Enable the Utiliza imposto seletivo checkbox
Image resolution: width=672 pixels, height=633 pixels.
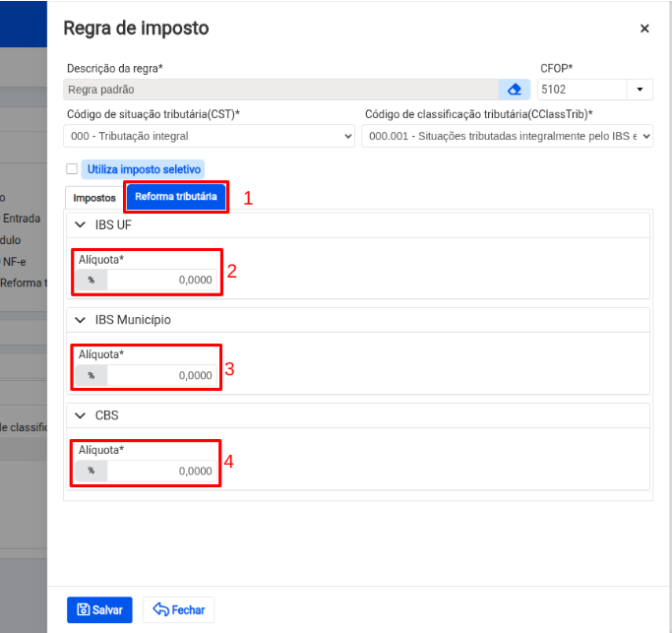pos(71,169)
